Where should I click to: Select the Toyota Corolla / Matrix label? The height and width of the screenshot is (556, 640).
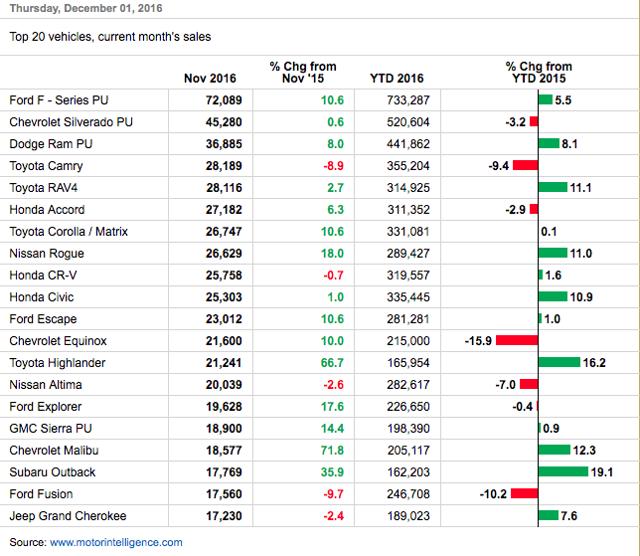point(69,231)
